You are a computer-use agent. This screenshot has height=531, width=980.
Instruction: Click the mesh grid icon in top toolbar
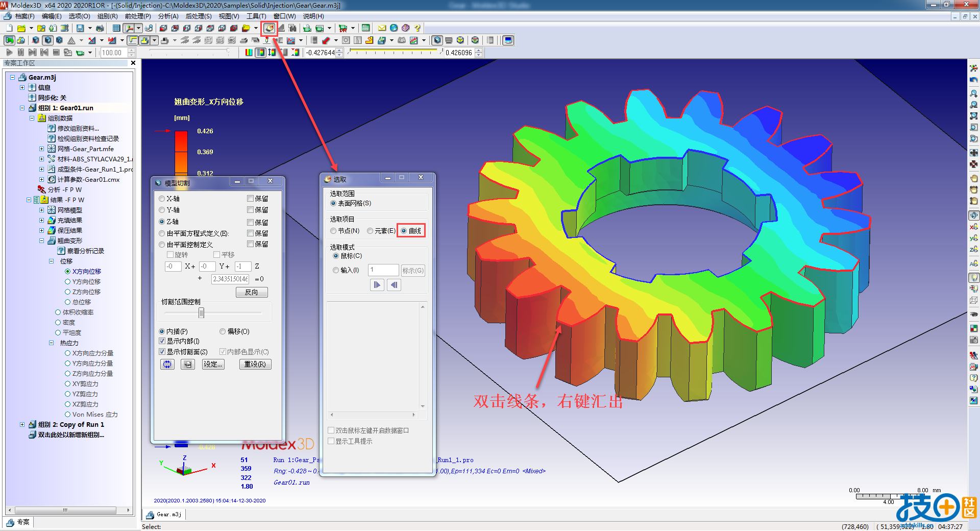(116, 28)
